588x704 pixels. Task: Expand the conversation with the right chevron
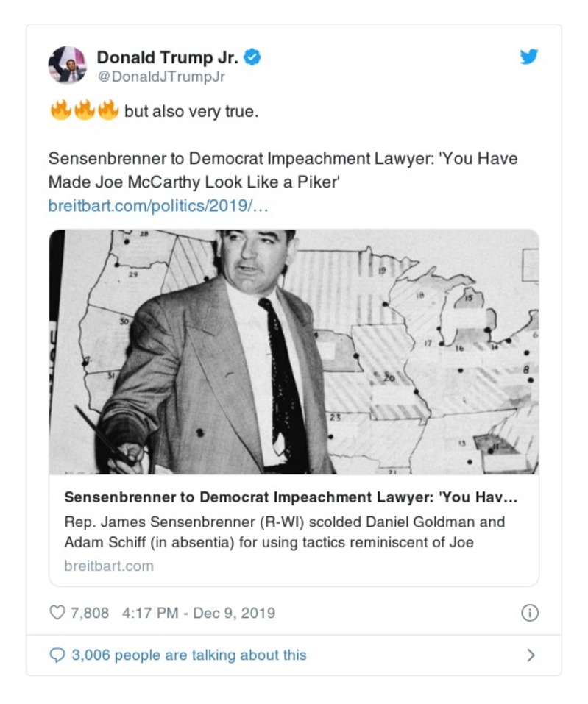tap(531, 655)
